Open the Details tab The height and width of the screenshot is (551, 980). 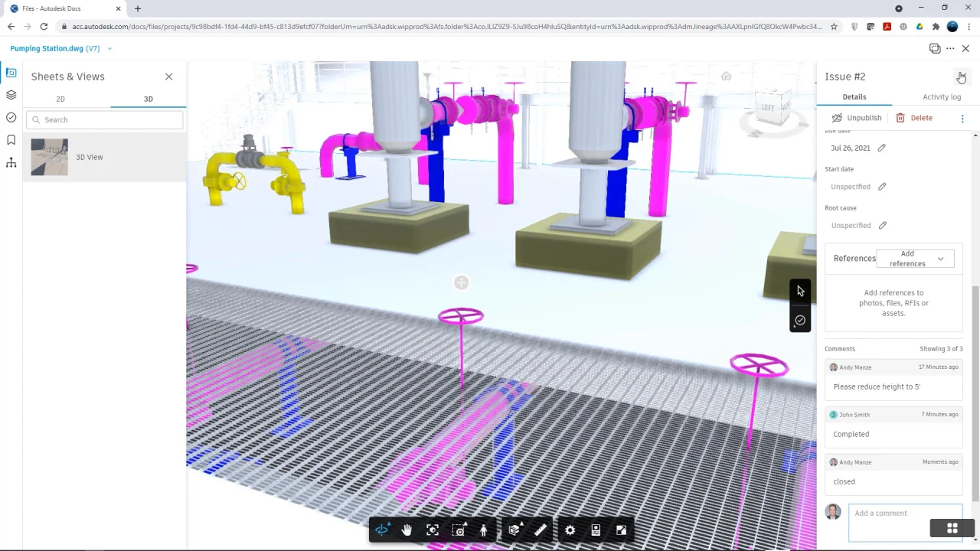pyautogui.click(x=854, y=97)
